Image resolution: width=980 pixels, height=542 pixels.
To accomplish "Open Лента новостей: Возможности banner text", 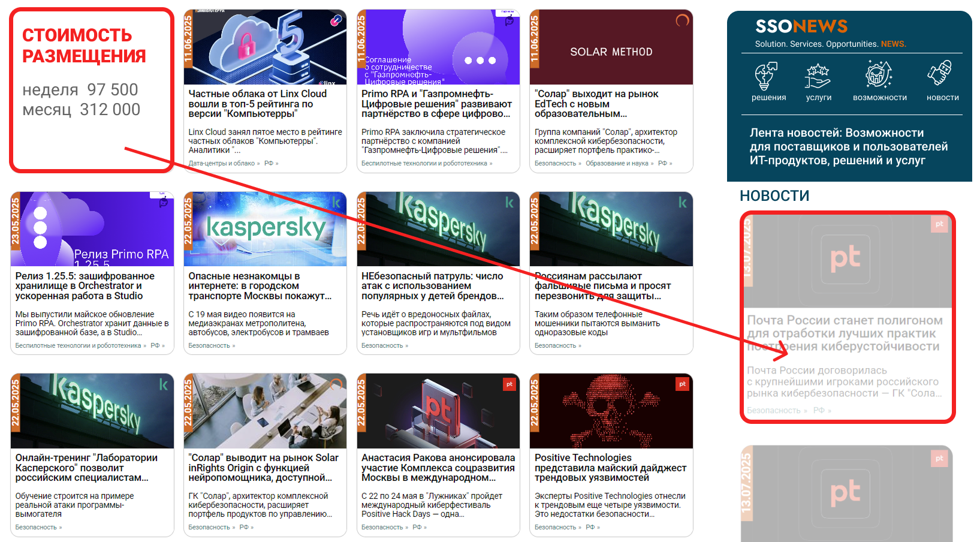I will (848, 146).
